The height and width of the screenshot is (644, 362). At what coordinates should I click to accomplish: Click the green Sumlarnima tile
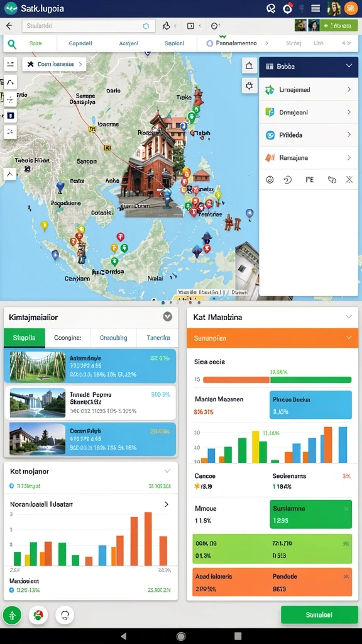tap(310, 514)
